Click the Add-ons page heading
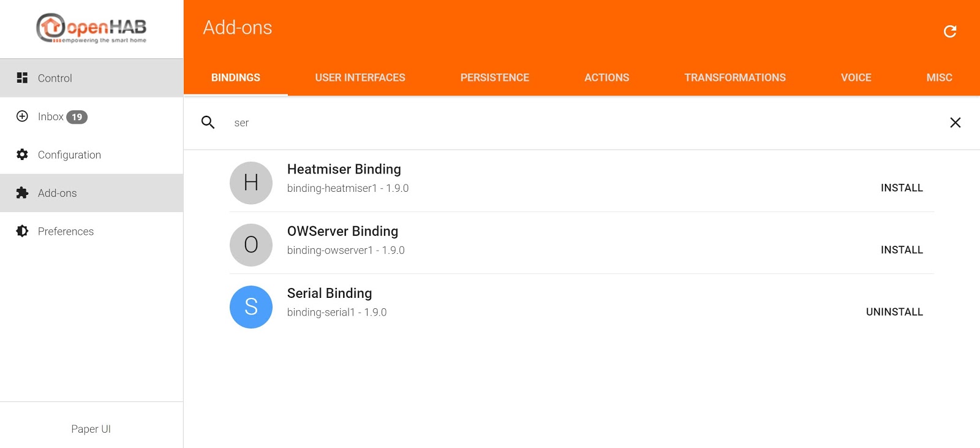 coord(238,28)
